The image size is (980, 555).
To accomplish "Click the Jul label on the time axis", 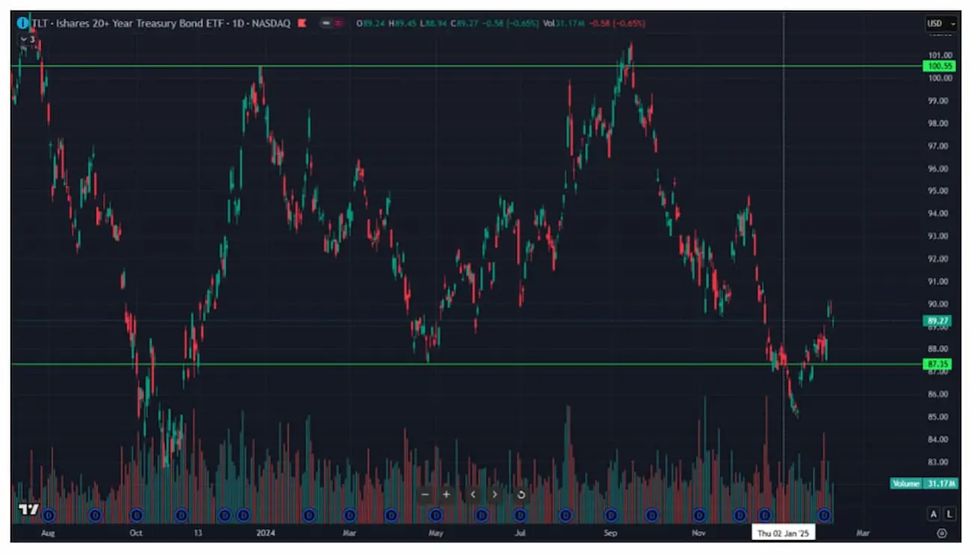I will [x=520, y=533].
